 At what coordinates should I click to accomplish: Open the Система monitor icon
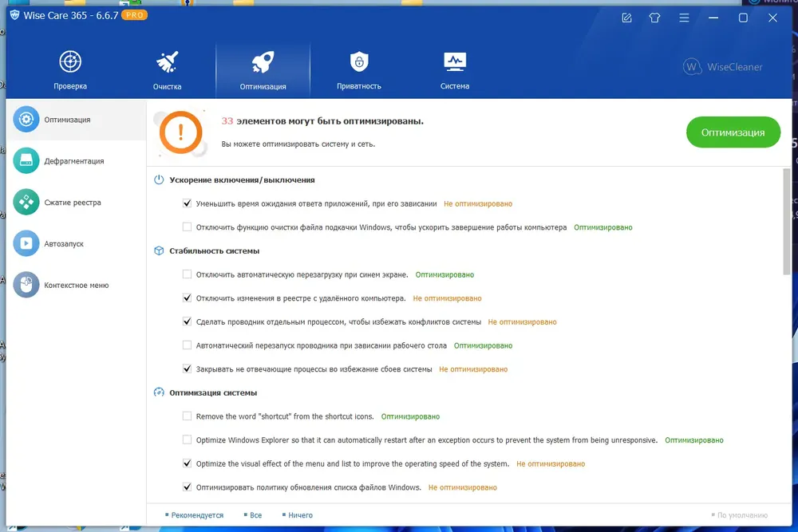click(x=455, y=62)
